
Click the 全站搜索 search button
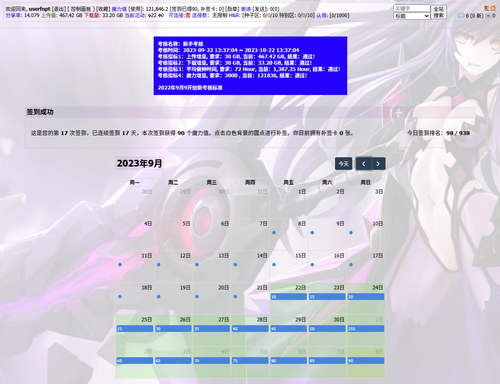coord(439,12)
